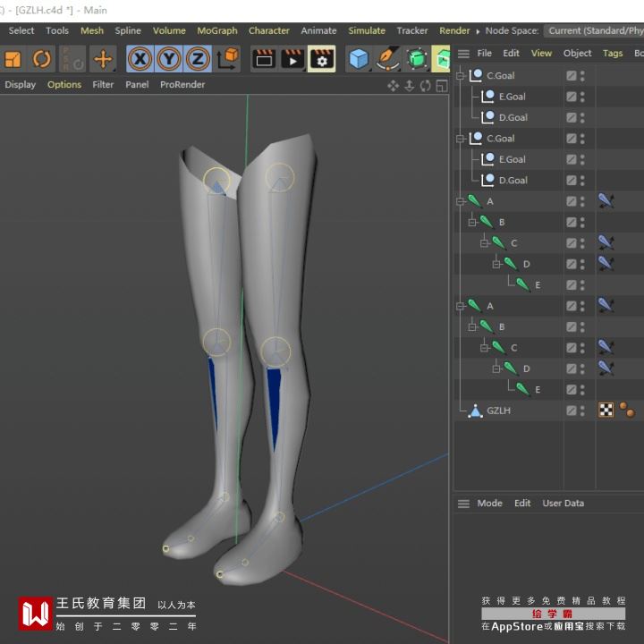Click the orange cross placement tool icon
The height and width of the screenshot is (644, 644).
point(103,59)
